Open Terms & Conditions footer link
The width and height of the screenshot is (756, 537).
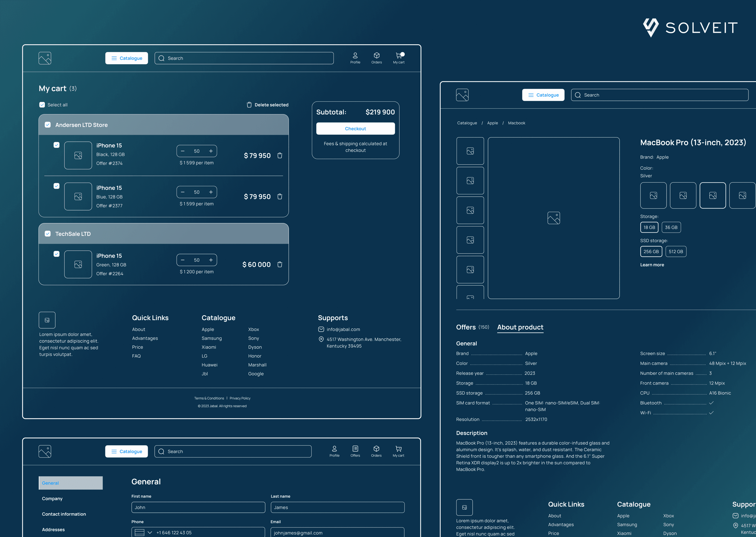pos(209,398)
